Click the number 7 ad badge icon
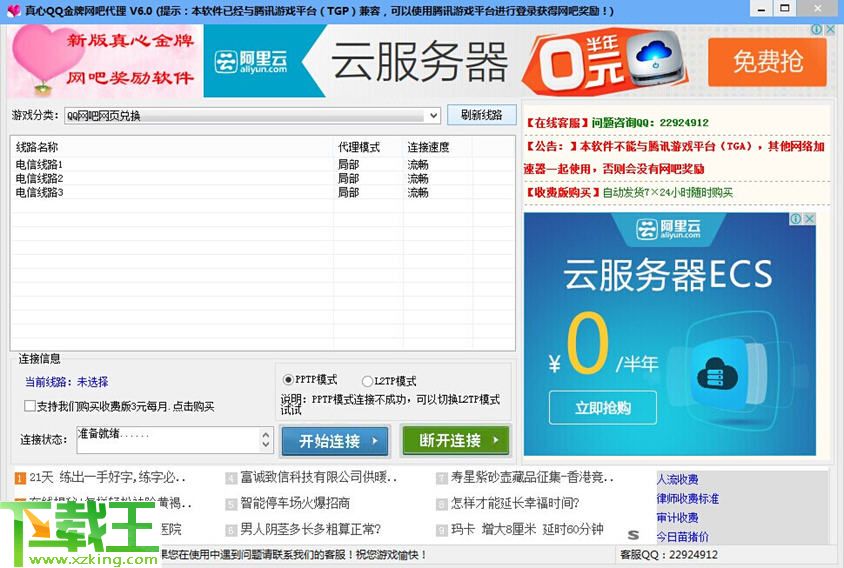 (x=442, y=478)
